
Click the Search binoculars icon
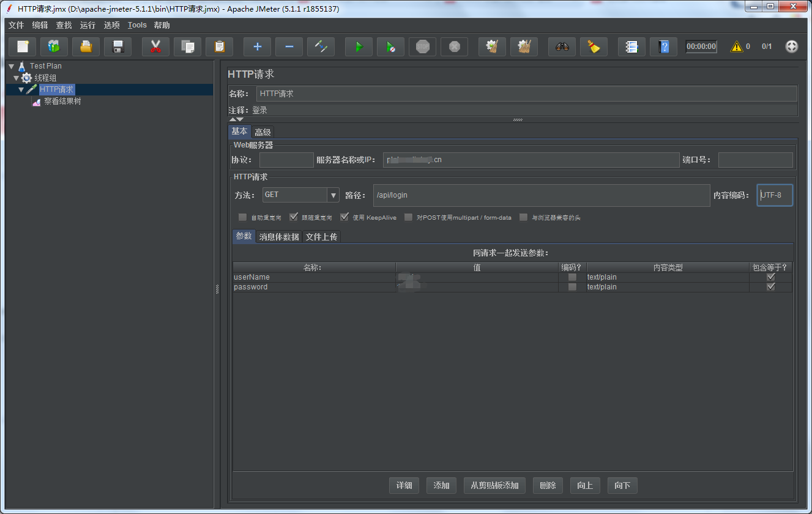point(562,47)
